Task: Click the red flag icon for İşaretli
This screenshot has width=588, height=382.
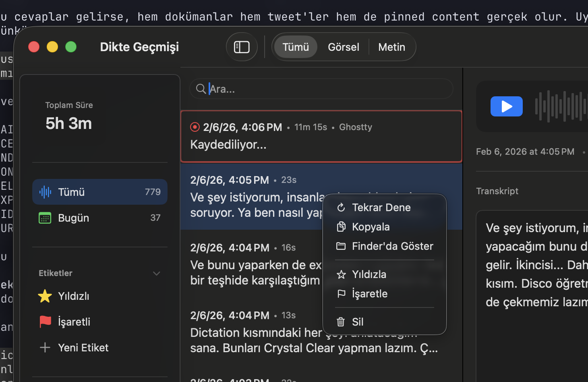Action: pyautogui.click(x=45, y=322)
